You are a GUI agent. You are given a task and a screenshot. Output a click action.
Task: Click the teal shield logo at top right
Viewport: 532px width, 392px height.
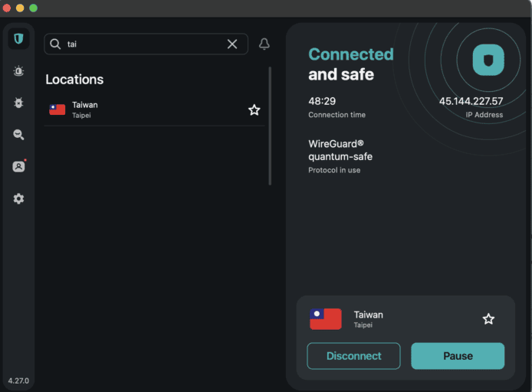tap(488, 60)
